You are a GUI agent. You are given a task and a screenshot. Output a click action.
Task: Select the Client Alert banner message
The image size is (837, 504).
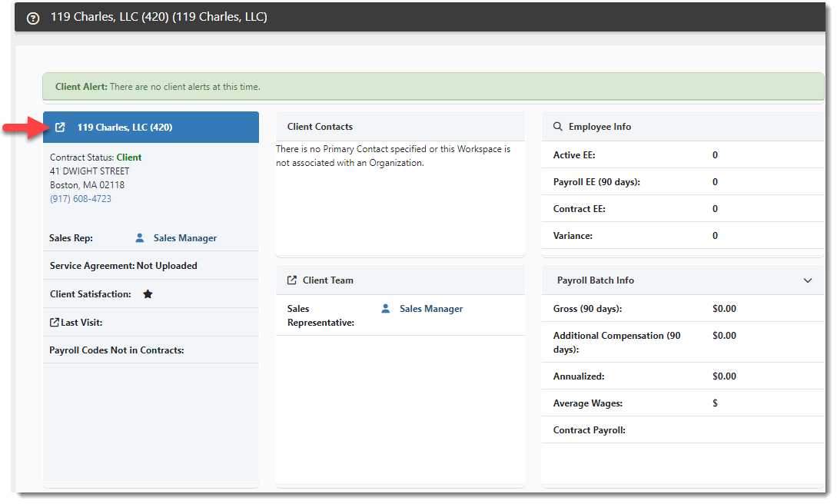pos(433,86)
